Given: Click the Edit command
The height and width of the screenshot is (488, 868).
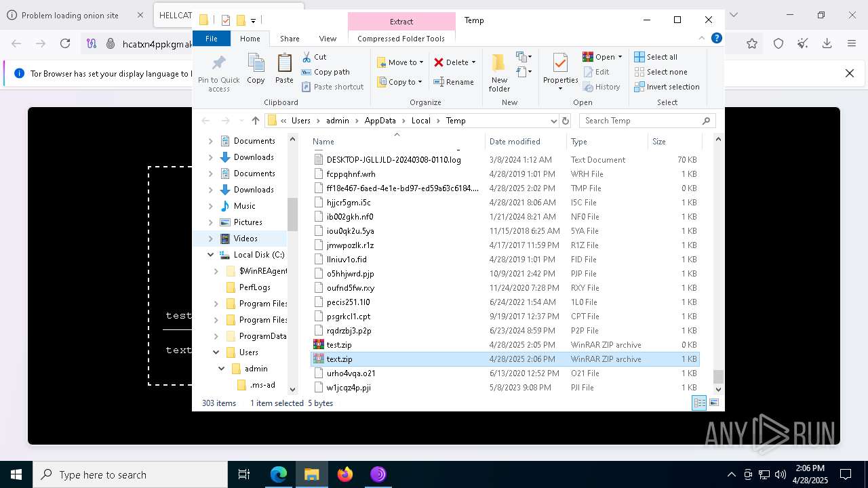Looking at the screenshot, I should pyautogui.click(x=596, y=72).
